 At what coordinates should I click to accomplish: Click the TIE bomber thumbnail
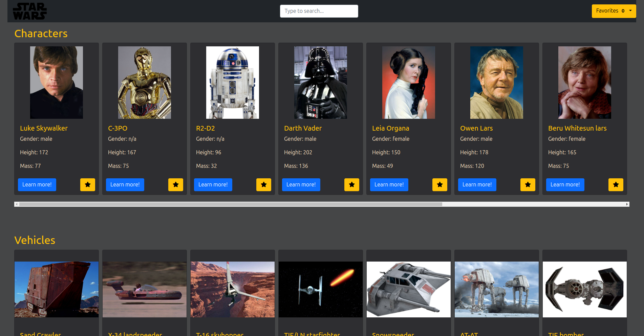(x=585, y=289)
